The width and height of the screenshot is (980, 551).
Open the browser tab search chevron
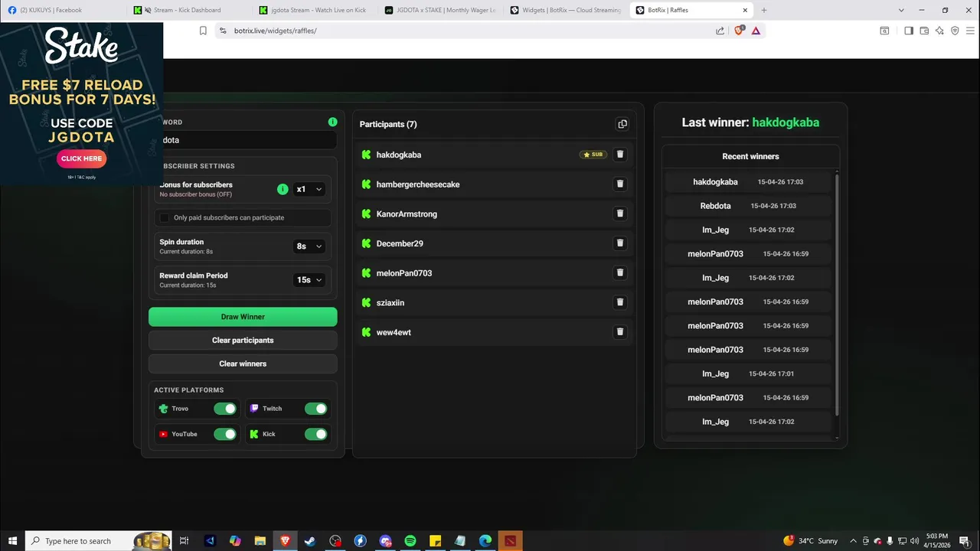tap(901, 10)
